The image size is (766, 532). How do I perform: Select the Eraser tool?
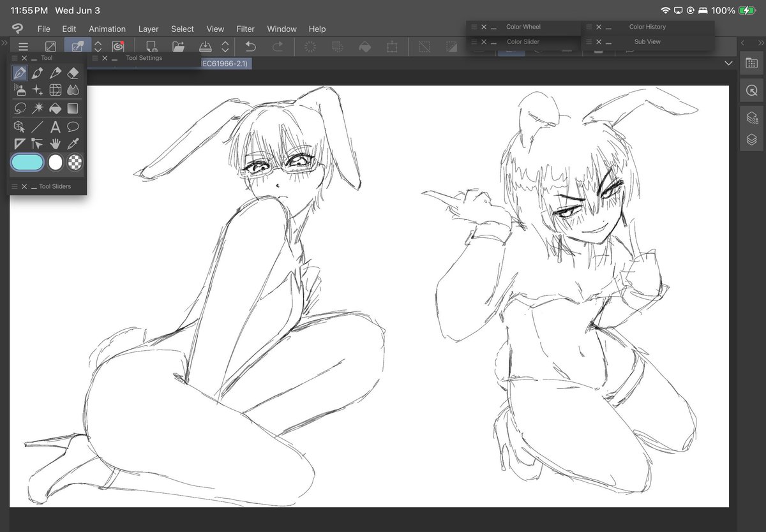coord(73,73)
